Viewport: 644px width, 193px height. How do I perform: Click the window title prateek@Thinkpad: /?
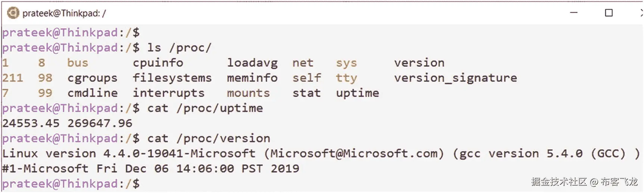point(64,13)
